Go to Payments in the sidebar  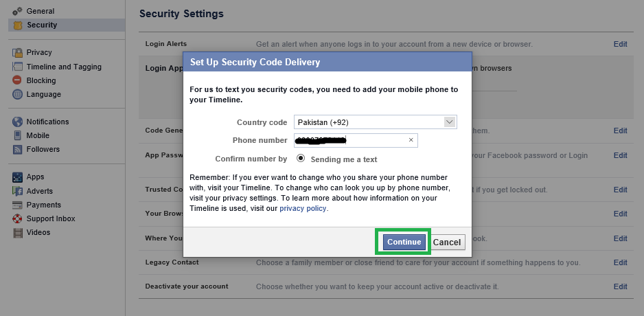44,205
